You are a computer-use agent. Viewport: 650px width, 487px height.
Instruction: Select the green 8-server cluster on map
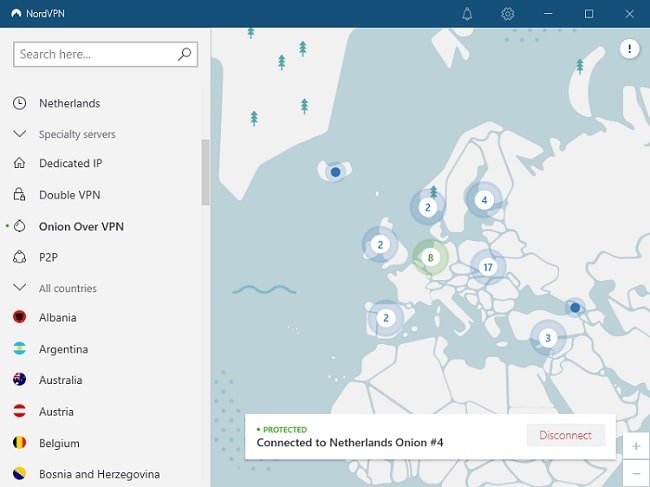pyautogui.click(x=430, y=258)
